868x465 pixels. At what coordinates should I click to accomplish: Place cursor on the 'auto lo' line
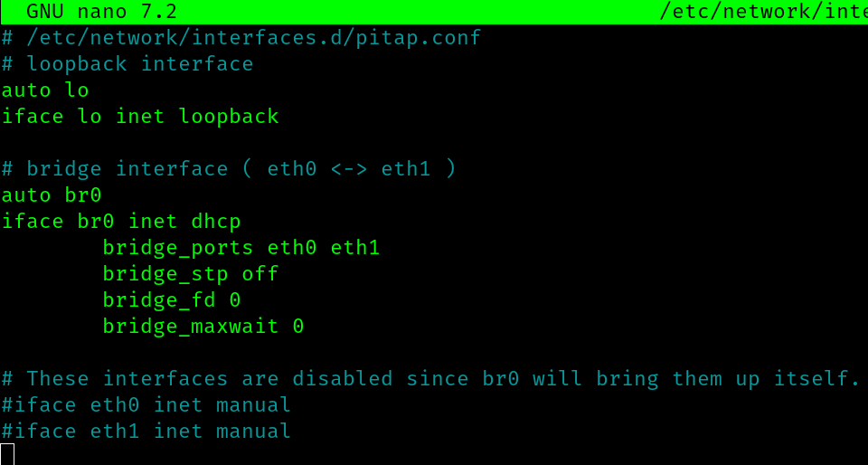(45, 90)
